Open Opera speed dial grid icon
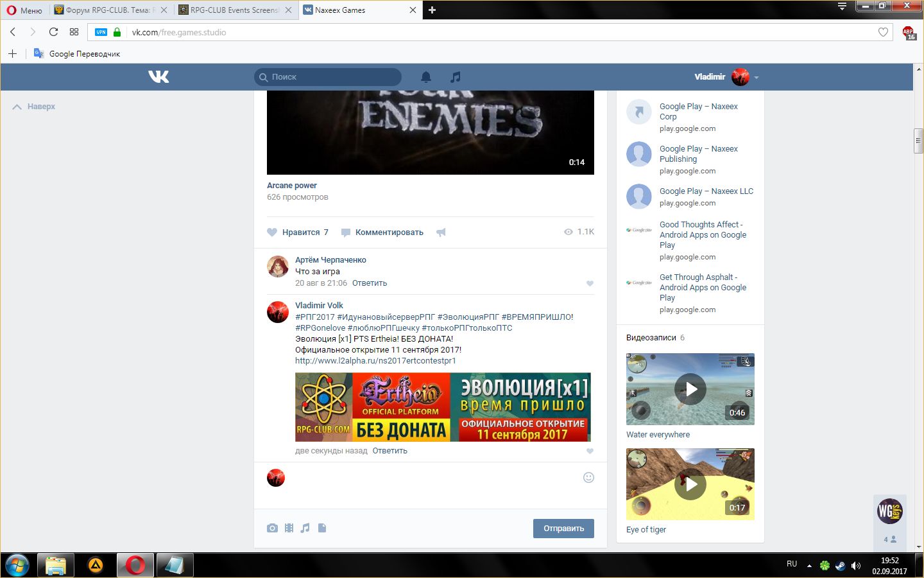Image resolution: width=924 pixels, height=578 pixels. [74, 32]
